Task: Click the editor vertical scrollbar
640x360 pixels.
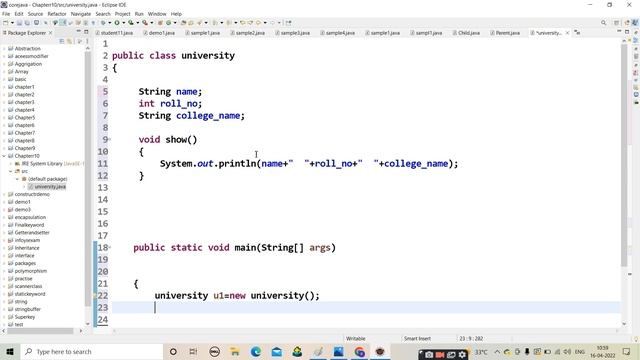Action: pyautogui.click(x=624, y=155)
